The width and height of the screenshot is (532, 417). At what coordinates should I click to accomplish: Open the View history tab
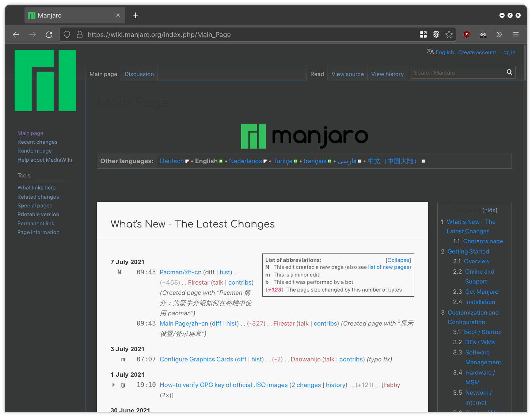tap(387, 74)
